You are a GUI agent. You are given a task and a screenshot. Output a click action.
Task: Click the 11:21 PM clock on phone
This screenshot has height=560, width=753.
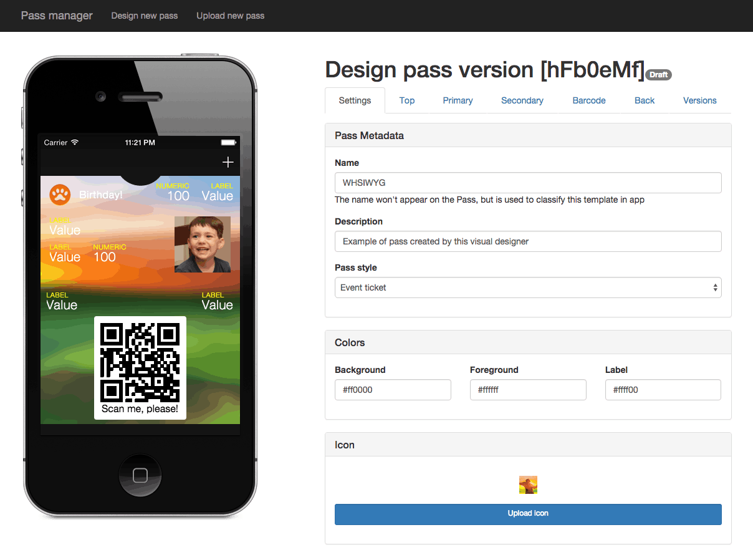pyautogui.click(x=140, y=143)
